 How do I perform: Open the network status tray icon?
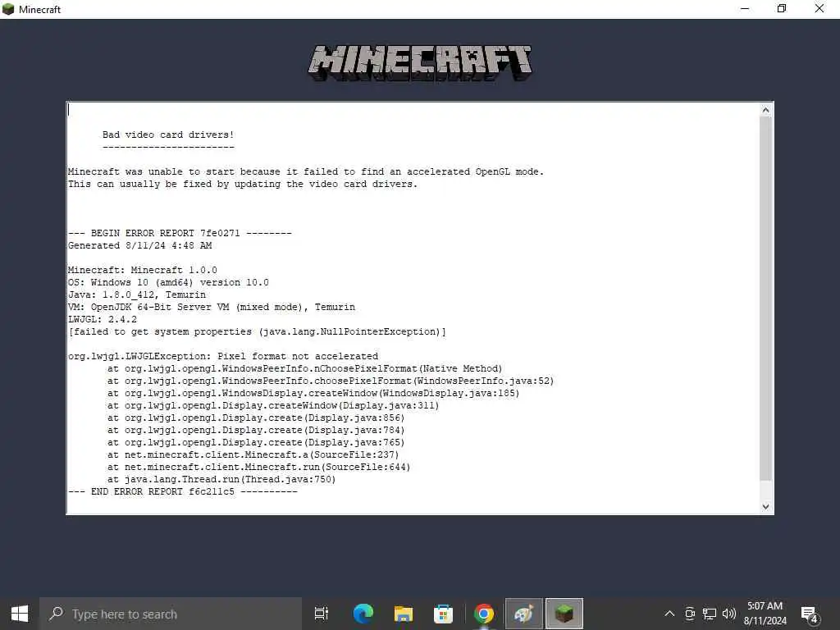coord(710,614)
